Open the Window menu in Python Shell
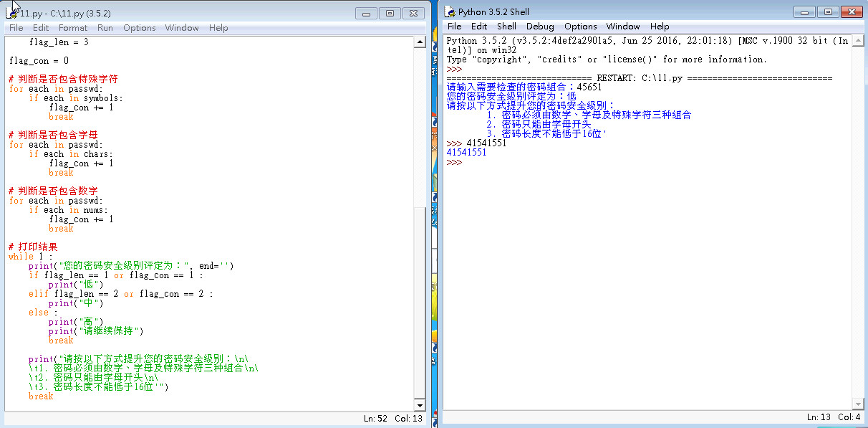This screenshot has width=868, height=428. click(x=623, y=27)
